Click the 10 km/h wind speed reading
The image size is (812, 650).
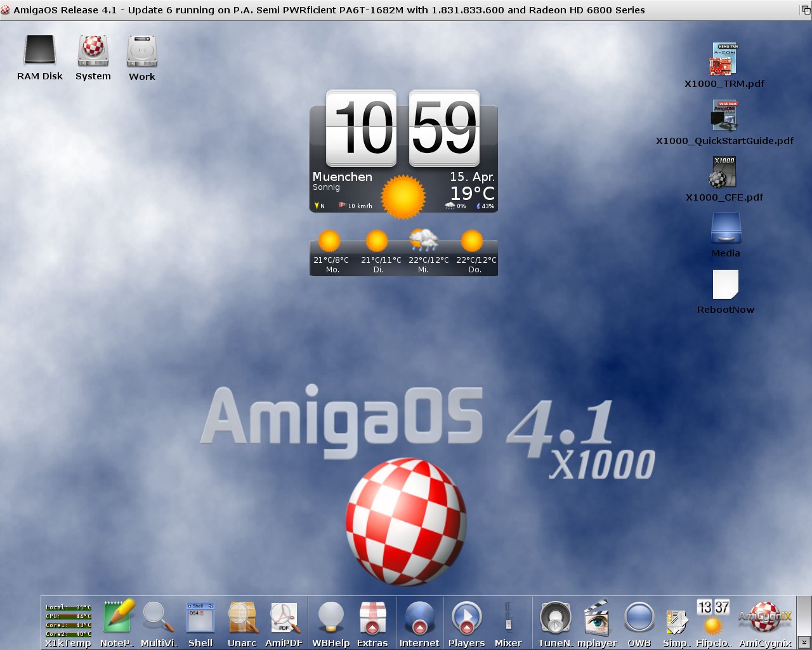pos(355,206)
